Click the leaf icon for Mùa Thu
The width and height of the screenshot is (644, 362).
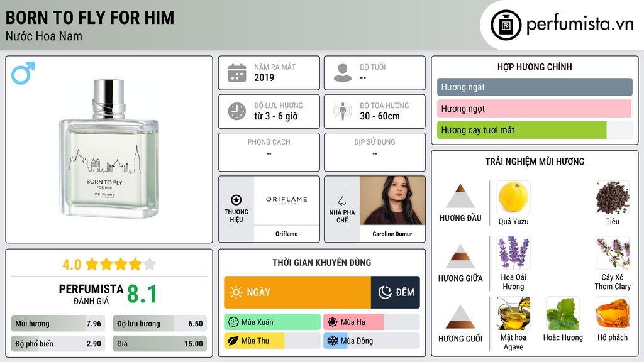pos(233,341)
